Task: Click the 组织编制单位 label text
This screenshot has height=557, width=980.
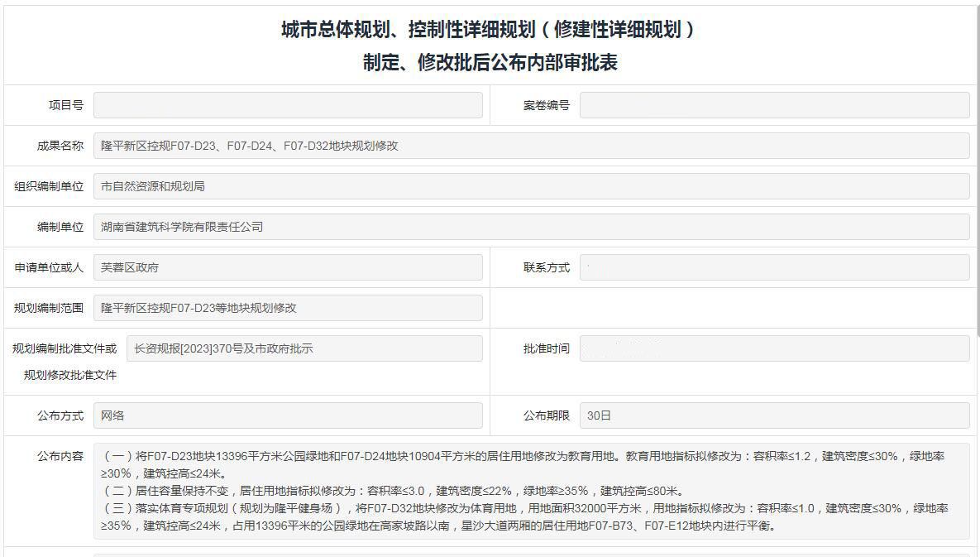Action: coord(49,186)
